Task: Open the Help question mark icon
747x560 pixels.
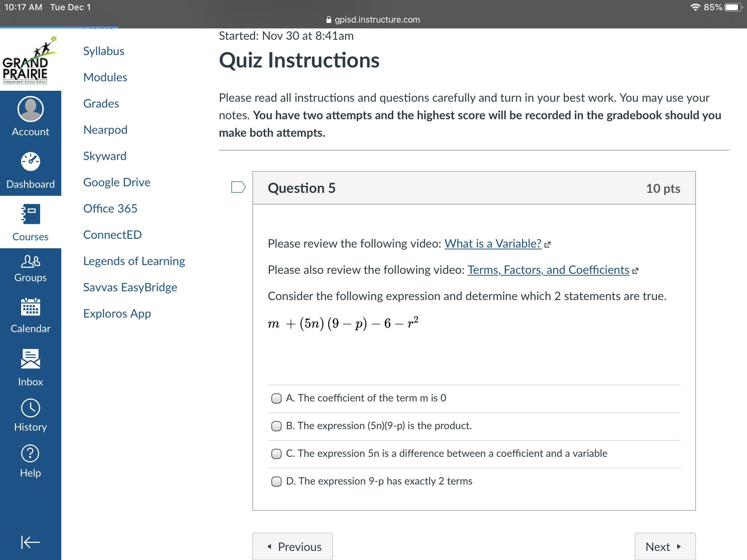Action: coord(31,454)
